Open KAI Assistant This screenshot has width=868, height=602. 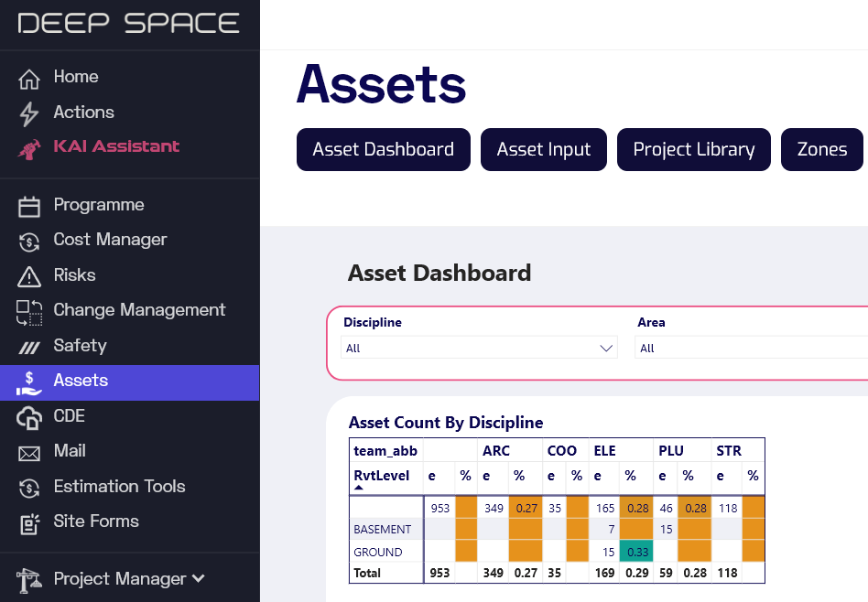coord(116,146)
